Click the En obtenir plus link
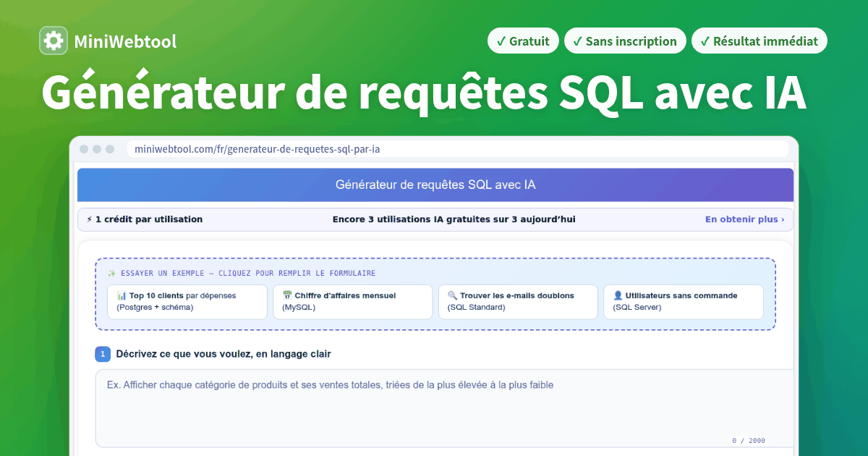This screenshot has height=456, width=868. pyautogui.click(x=745, y=219)
